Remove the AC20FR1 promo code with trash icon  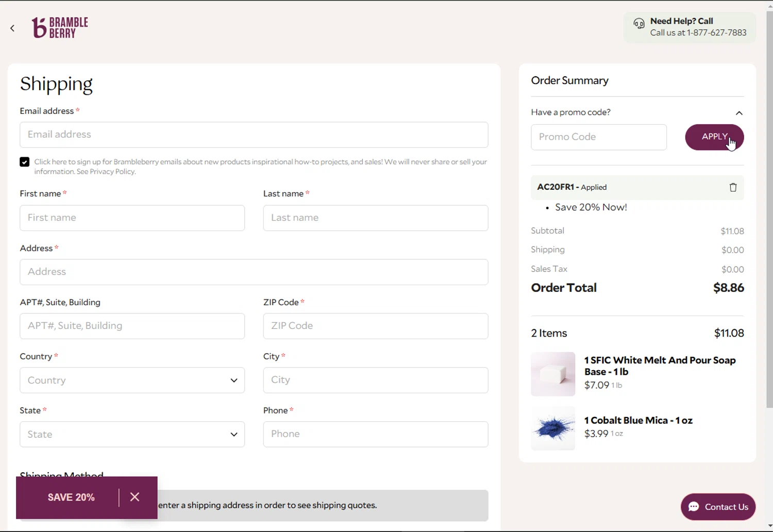(x=733, y=187)
